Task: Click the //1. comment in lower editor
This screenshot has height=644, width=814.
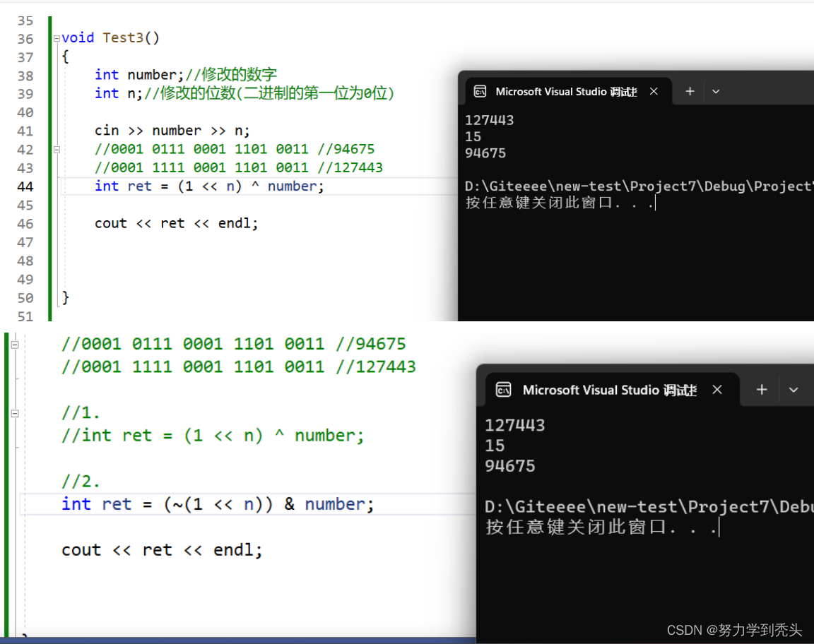Action: click(81, 413)
